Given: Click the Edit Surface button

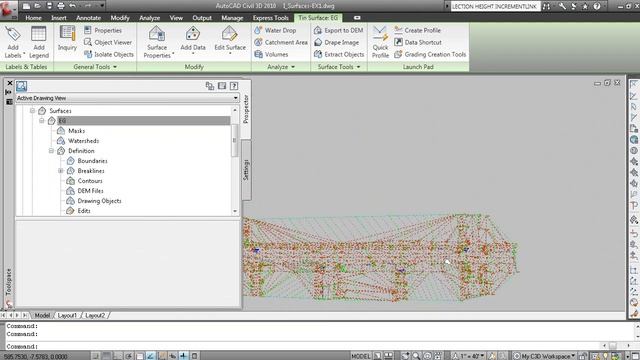Looking at the screenshot, I should 230,40.
